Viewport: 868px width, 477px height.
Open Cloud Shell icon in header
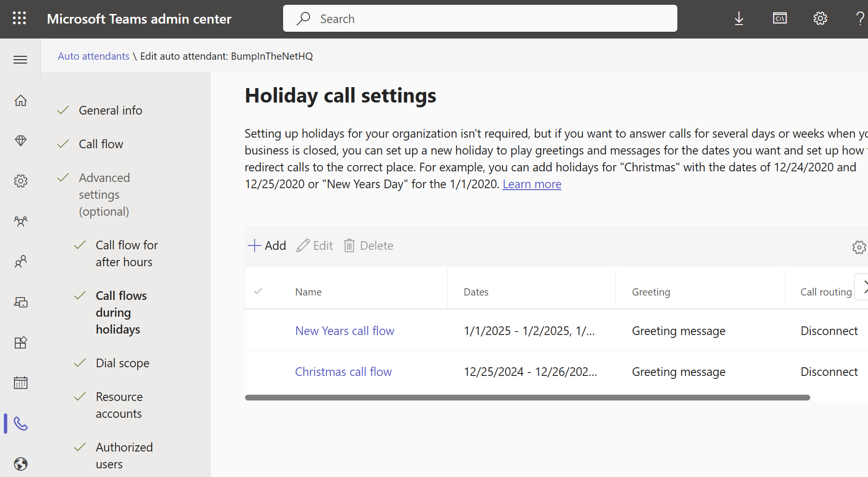click(779, 19)
